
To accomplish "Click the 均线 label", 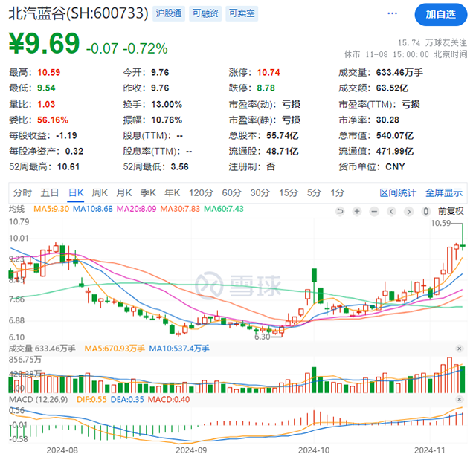I will point(16,209).
